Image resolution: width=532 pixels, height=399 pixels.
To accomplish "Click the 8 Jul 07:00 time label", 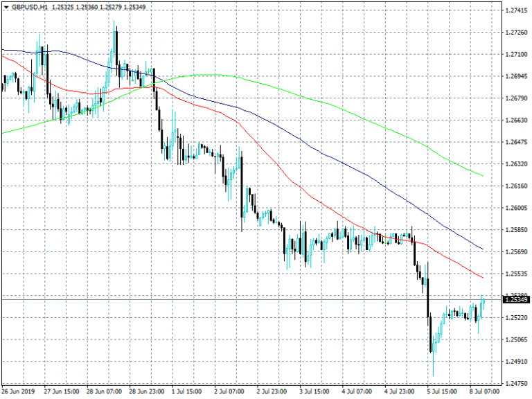I will [x=484, y=391].
